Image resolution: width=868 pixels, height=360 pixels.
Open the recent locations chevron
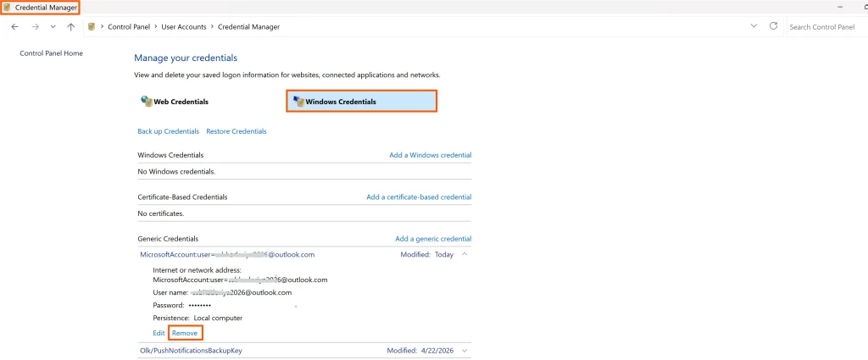coord(53,26)
